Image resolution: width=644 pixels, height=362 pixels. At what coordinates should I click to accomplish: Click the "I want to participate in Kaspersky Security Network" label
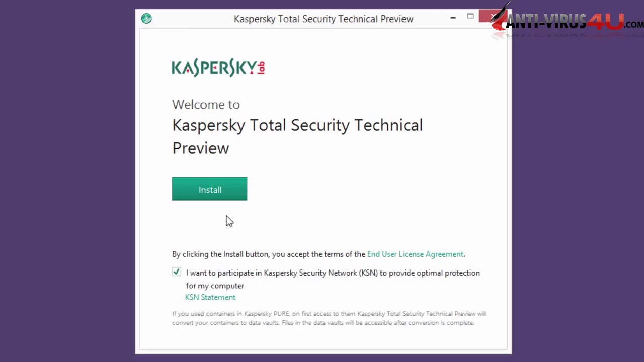pos(333,273)
